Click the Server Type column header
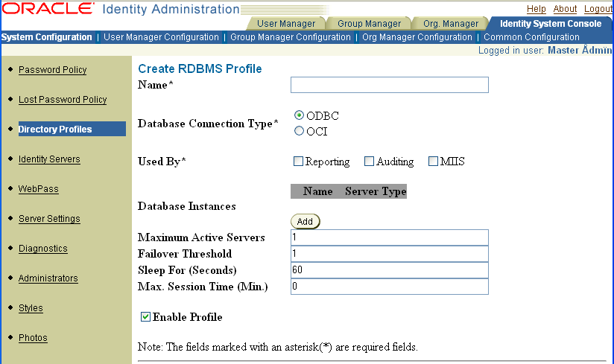Image resolution: width=614 pixels, height=364 pixels. pyautogui.click(x=376, y=191)
